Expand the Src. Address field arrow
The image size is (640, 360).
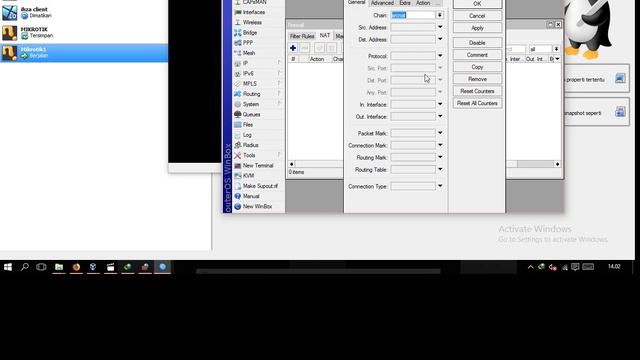tap(440, 27)
